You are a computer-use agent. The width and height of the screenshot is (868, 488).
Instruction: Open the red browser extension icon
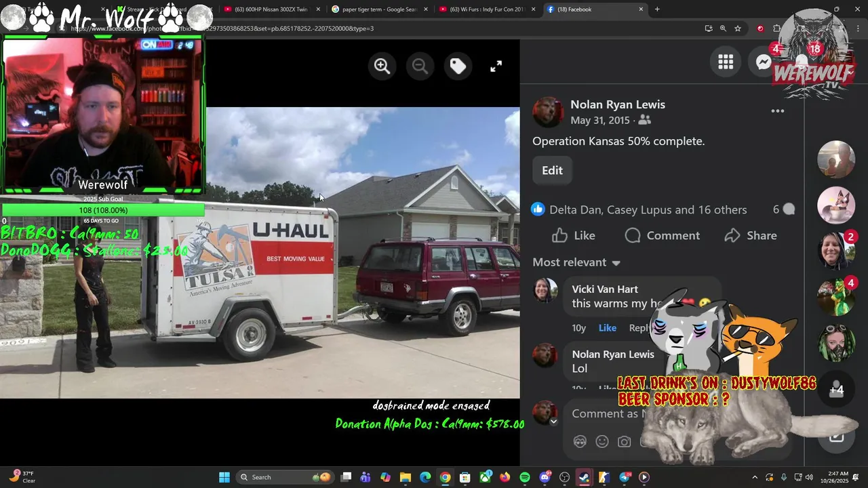pyautogui.click(x=760, y=28)
